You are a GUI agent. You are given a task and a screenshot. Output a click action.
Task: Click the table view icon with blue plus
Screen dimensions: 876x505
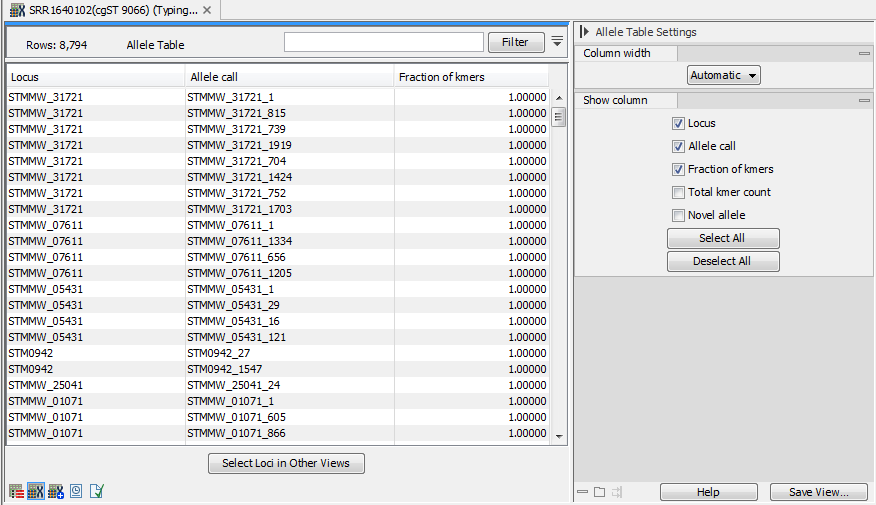click(55, 491)
